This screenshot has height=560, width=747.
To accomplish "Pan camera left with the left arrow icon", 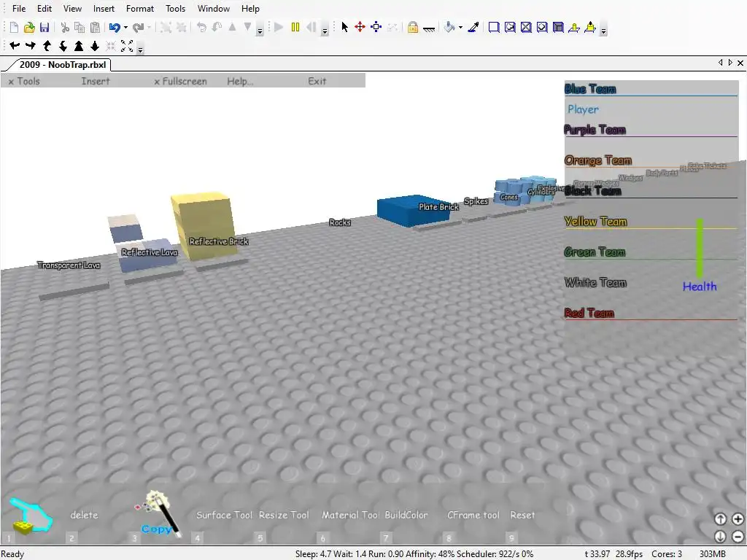I will [15, 46].
